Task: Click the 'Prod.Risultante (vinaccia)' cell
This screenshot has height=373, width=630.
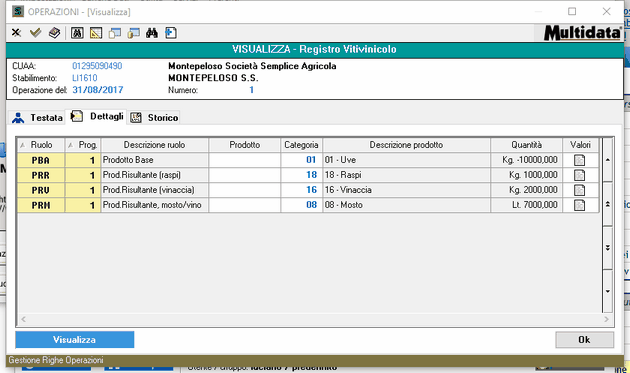Action: tap(155, 190)
